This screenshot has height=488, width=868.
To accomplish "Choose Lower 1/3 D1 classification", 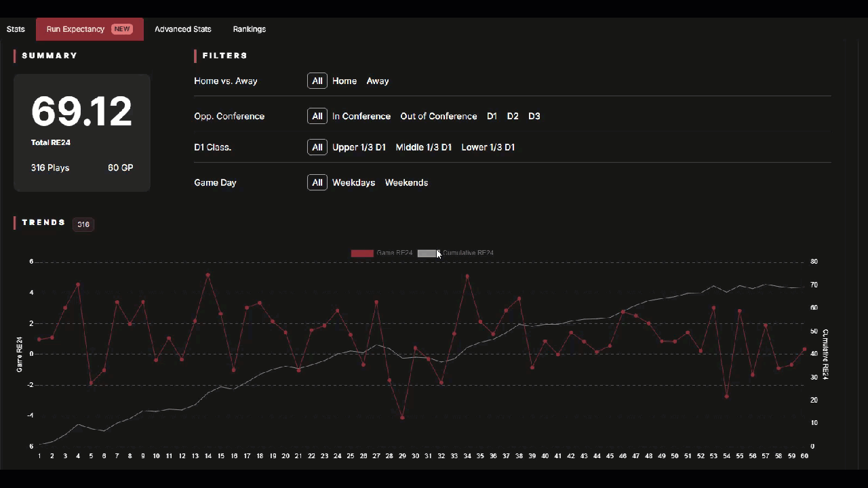I will [x=488, y=147].
